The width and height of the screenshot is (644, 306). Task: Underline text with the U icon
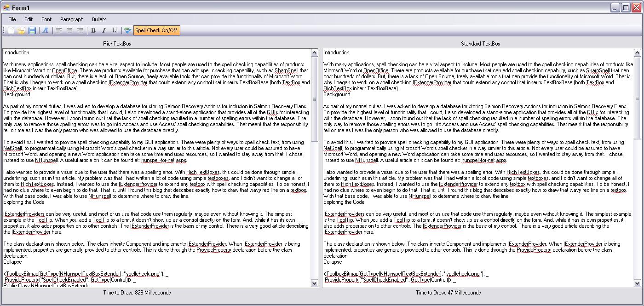click(x=115, y=31)
